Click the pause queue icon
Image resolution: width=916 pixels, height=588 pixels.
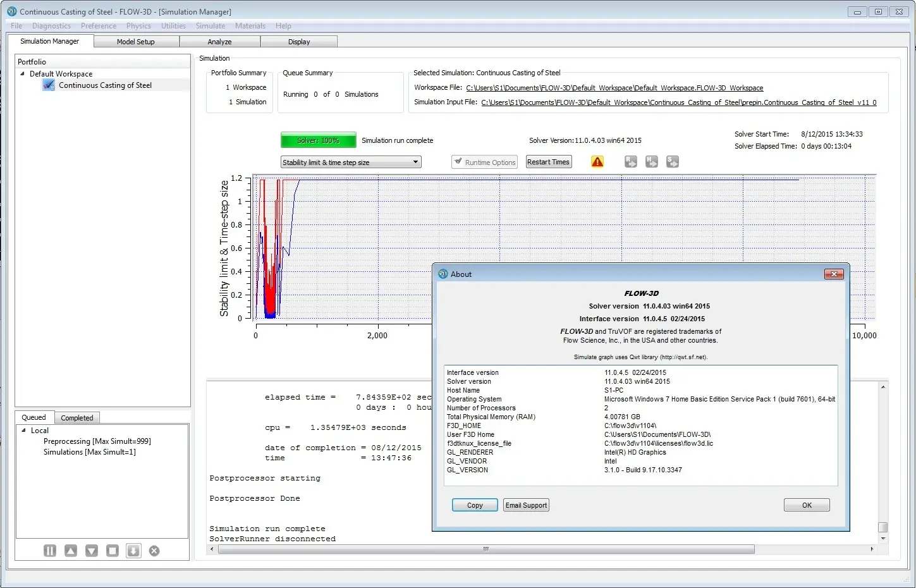tap(50, 551)
